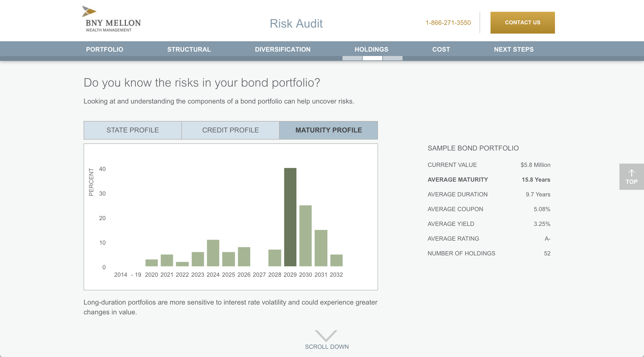Screen dimensions: 644x357
Task: Switch to the State Profile tab
Action: coord(132,130)
